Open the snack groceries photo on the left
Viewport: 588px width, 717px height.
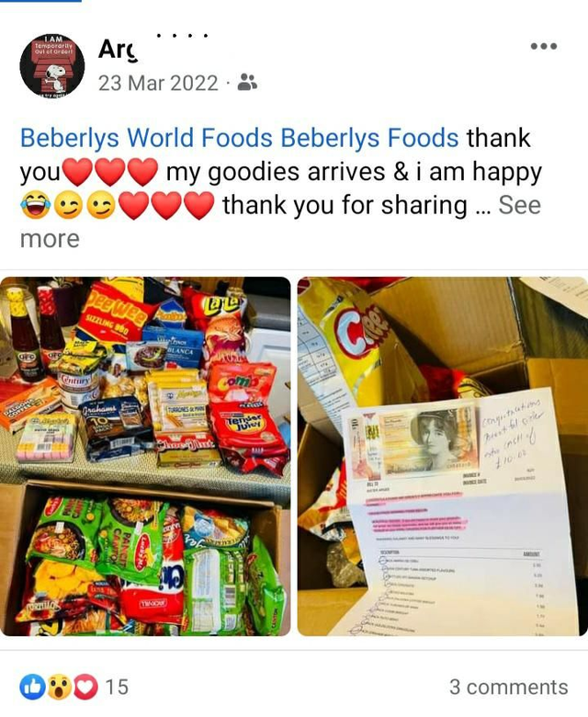pyautogui.click(x=145, y=456)
